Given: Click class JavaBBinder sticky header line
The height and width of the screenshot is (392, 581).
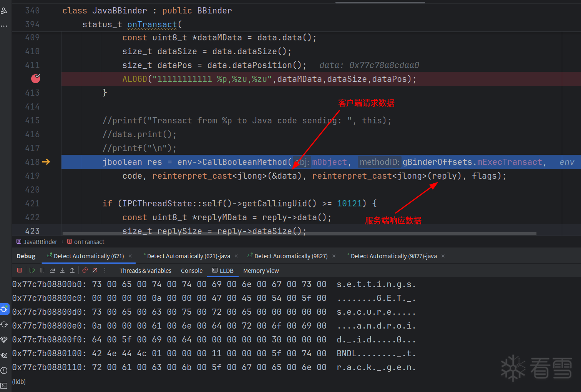Looking at the screenshot, I should [147, 11].
